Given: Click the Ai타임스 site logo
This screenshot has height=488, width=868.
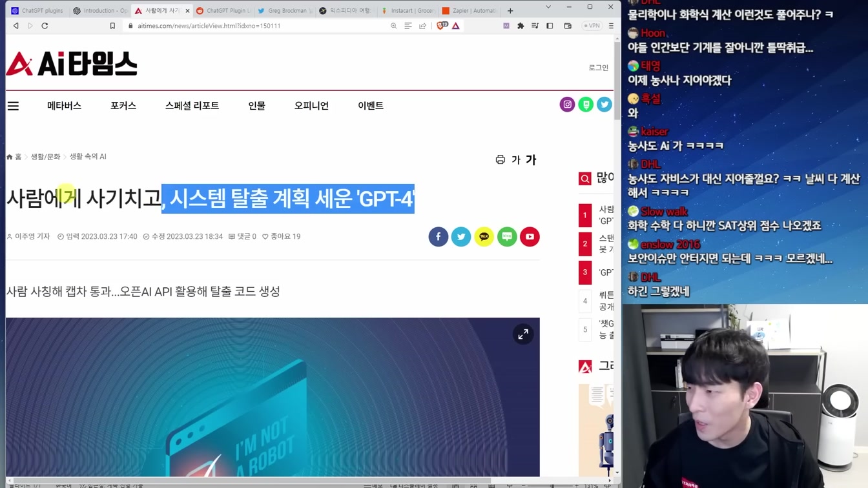Looking at the screenshot, I should click(72, 64).
